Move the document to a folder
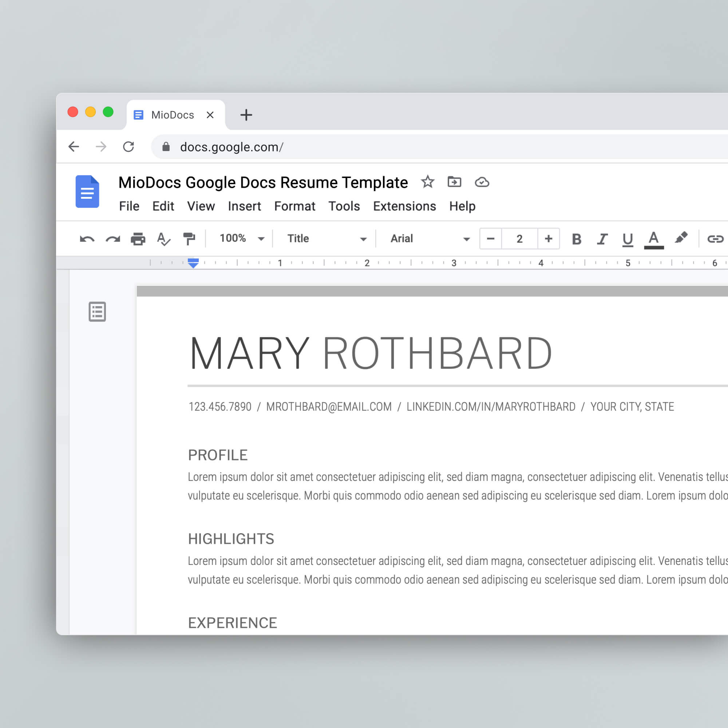The width and height of the screenshot is (728, 728). [x=455, y=182]
